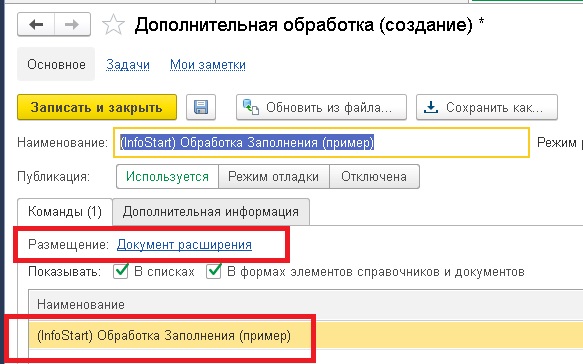The height and width of the screenshot is (364, 583).
Task: Add form to favorites with the star icon
Action: click(x=113, y=25)
